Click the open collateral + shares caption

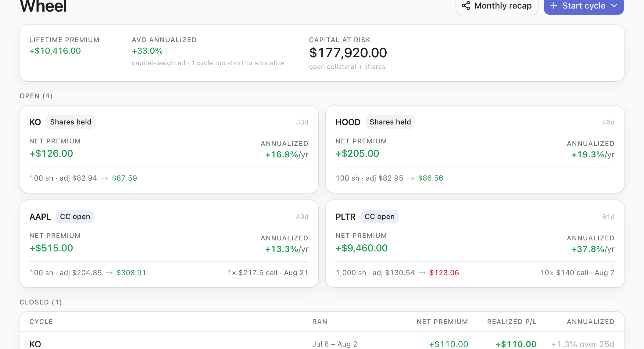coord(347,67)
